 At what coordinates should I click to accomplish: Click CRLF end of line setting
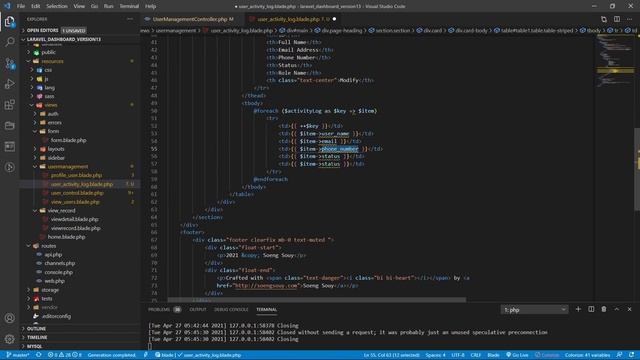coord(476,355)
